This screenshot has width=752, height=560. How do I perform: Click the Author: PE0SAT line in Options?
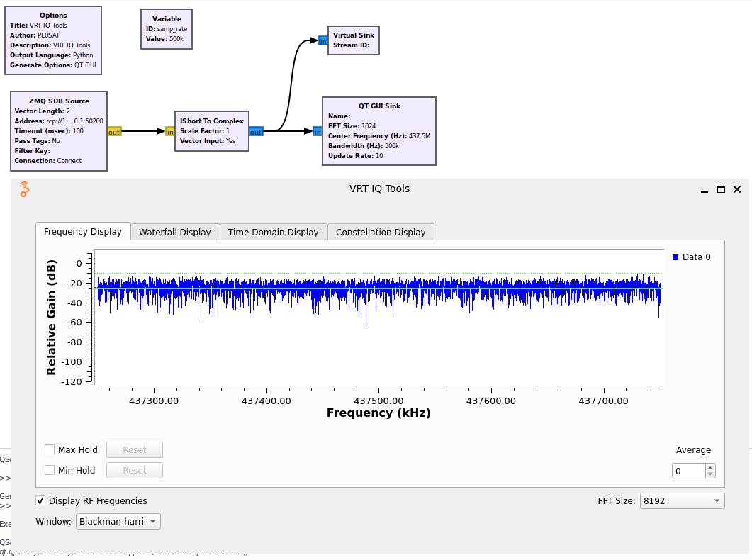(x=33, y=35)
